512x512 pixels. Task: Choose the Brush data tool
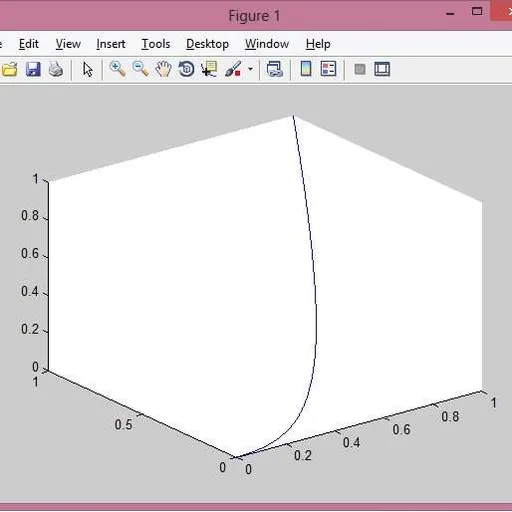[233, 69]
